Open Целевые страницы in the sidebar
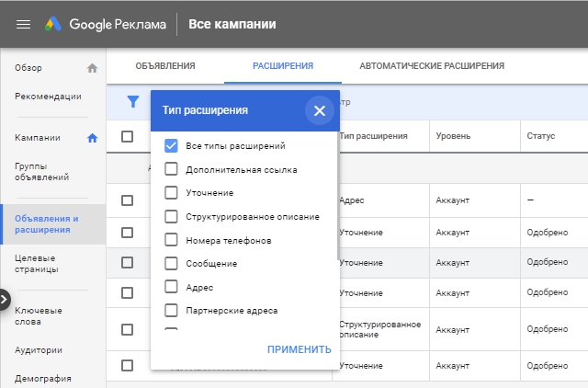This screenshot has width=588, height=388. pos(35,263)
